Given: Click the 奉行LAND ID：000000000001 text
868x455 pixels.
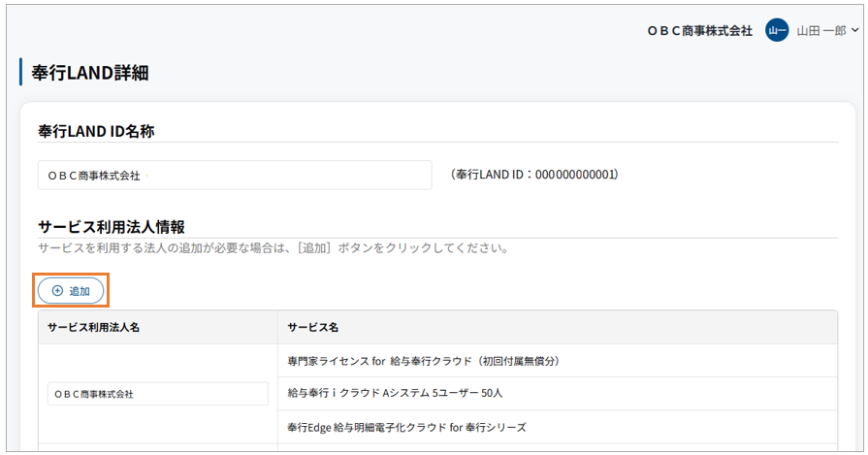Looking at the screenshot, I should pos(534,175).
